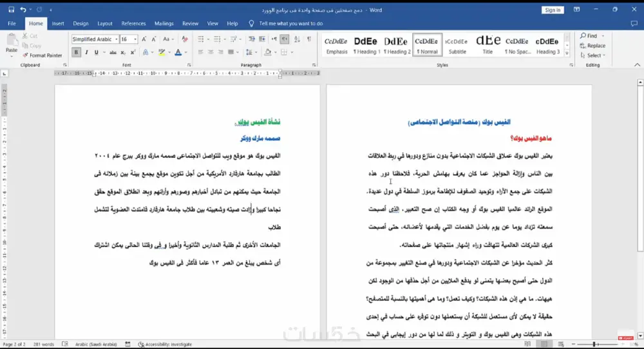Click Accessibility: Investigate in status bar
The image size is (644, 349).
(165, 344)
